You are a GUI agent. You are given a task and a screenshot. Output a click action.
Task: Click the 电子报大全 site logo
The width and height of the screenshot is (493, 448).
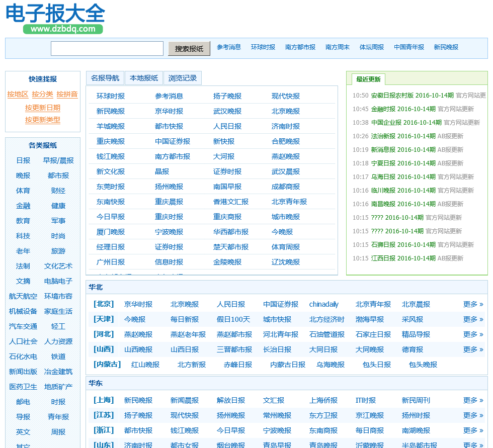tap(55, 18)
